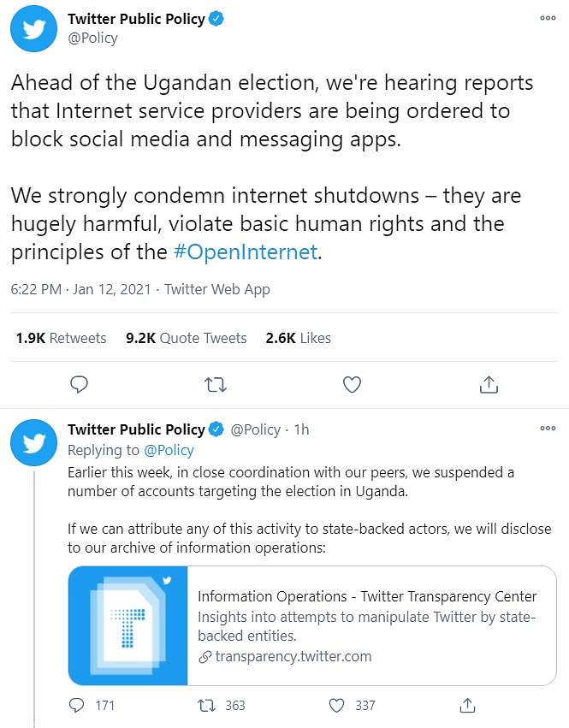Click the Twitter Web App source label

217,289
